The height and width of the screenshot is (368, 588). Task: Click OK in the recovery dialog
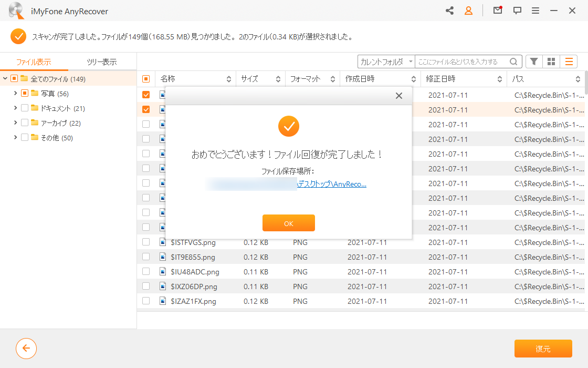coord(288,223)
